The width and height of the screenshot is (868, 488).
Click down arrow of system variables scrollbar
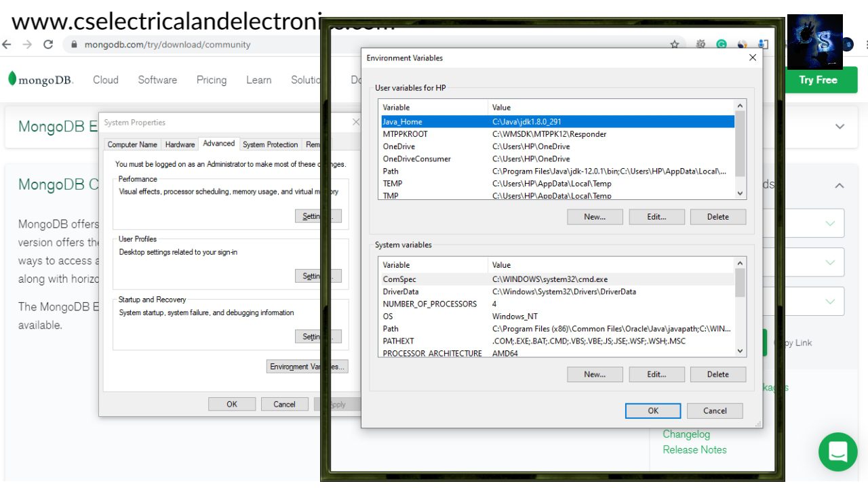click(740, 351)
